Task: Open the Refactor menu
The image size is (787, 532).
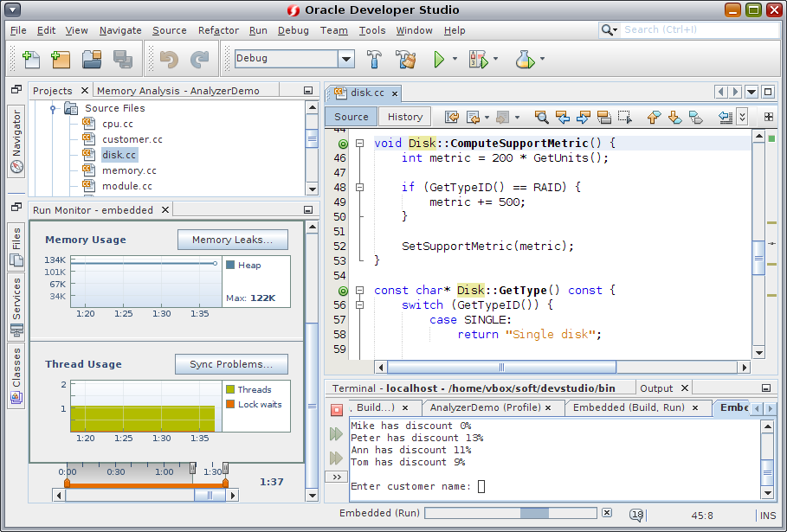Action: 218,30
